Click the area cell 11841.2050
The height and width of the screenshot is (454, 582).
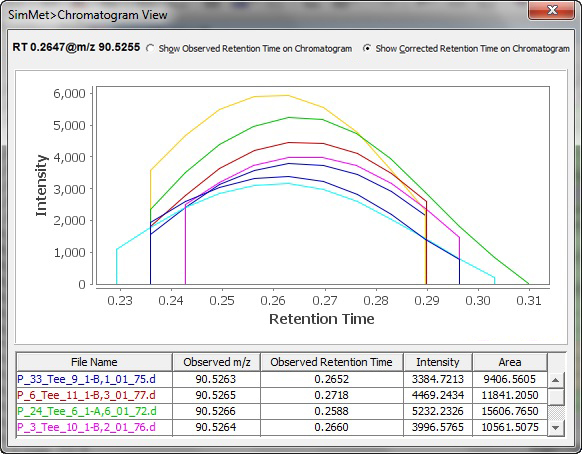pyautogui.click(x=510, y=395)
